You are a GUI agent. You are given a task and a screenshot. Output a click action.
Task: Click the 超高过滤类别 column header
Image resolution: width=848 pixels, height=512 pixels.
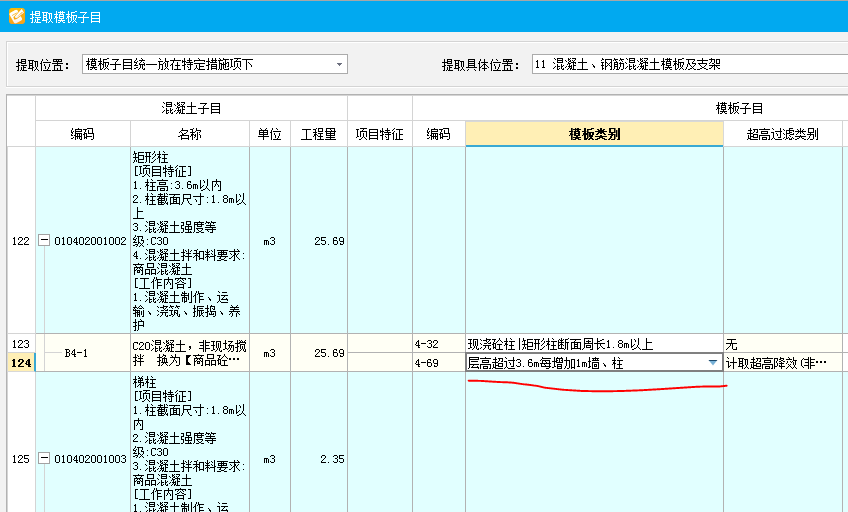[783, 134]
